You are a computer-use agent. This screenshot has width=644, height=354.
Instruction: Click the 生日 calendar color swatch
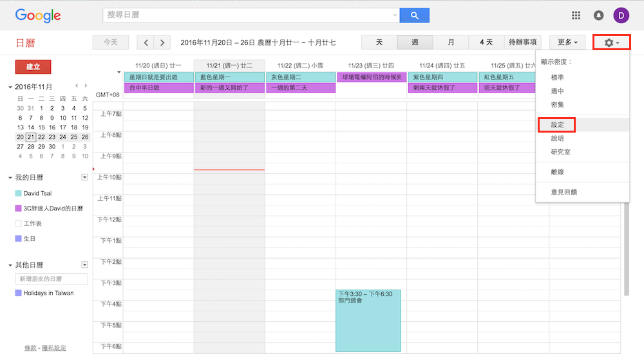19,239
